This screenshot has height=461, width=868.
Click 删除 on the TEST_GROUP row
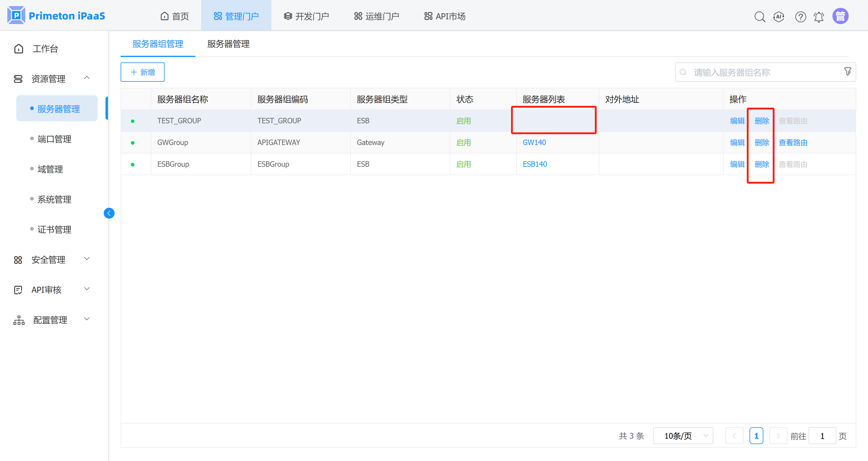(x=761, y=121)
